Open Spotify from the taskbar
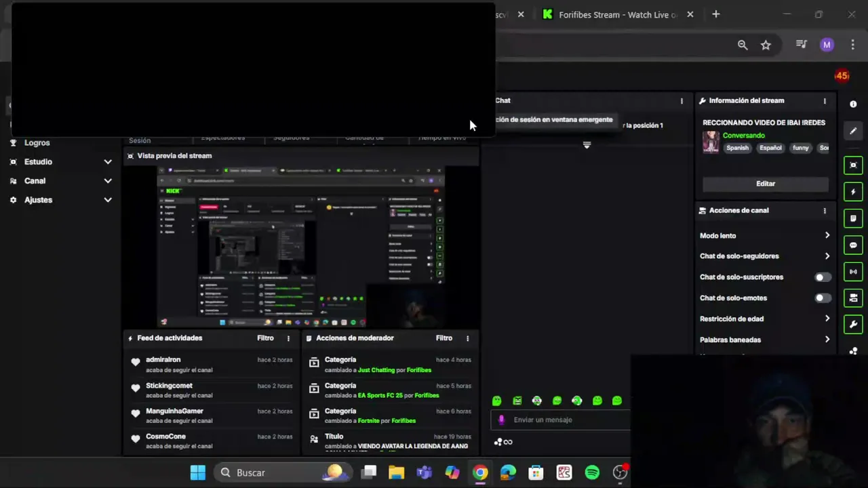 coord(592,472)
